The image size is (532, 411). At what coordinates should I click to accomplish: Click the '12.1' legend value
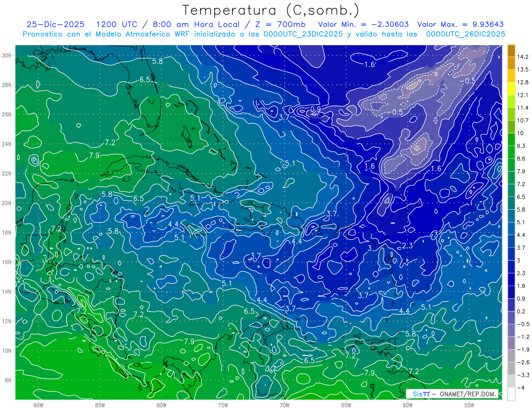click(x=523, y=95)
